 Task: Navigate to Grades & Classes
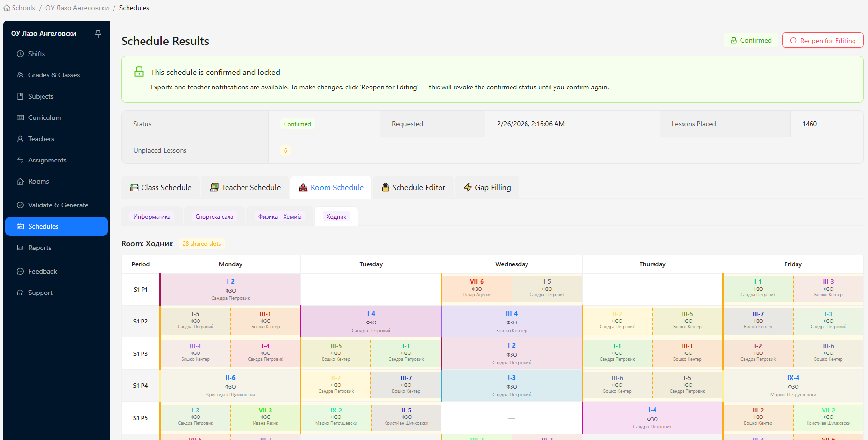[x=57, y=75]
